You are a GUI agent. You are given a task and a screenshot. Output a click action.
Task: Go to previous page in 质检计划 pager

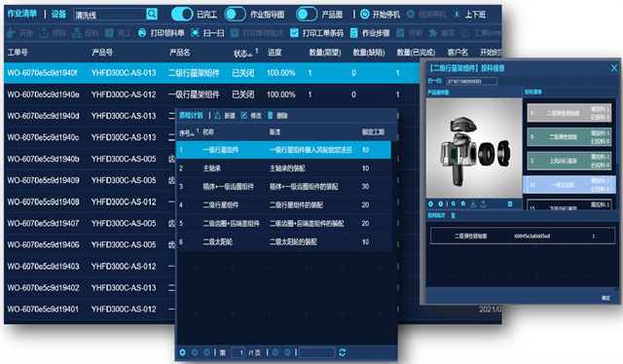click(x=207, y=352)
